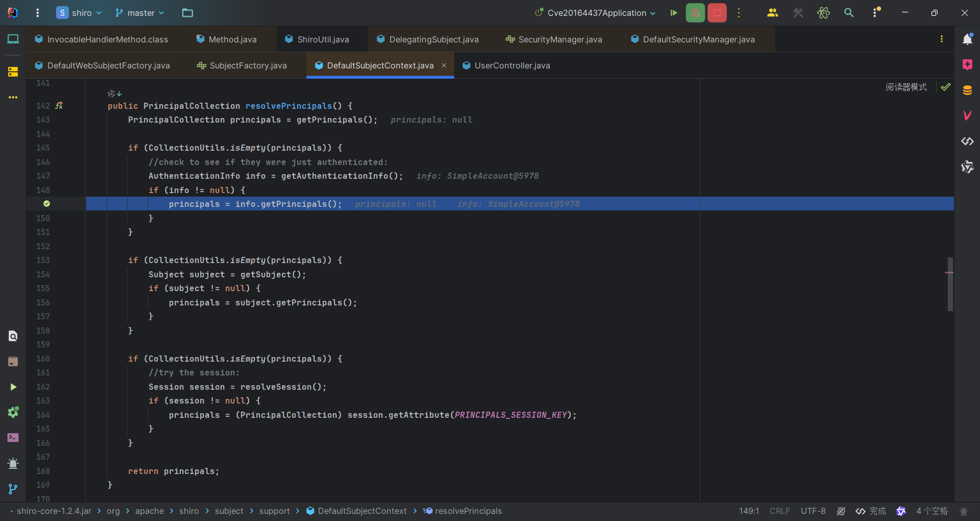The image size is (980, 521).
Task: Click the red Stop button
Action: 717,13
